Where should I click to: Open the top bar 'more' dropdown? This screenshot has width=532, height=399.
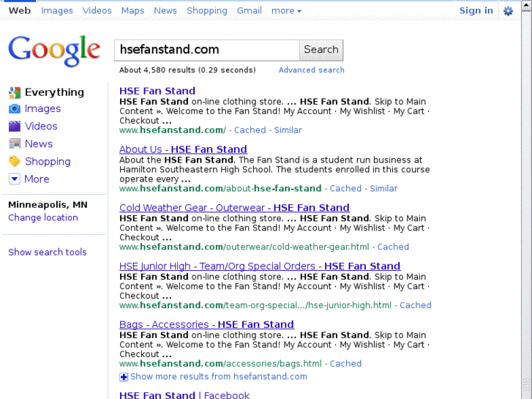pos(286,11)
